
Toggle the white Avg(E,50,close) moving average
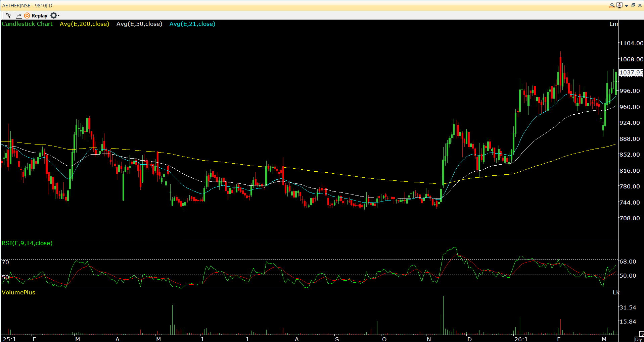pyautogui.click(x=139, y=24)
